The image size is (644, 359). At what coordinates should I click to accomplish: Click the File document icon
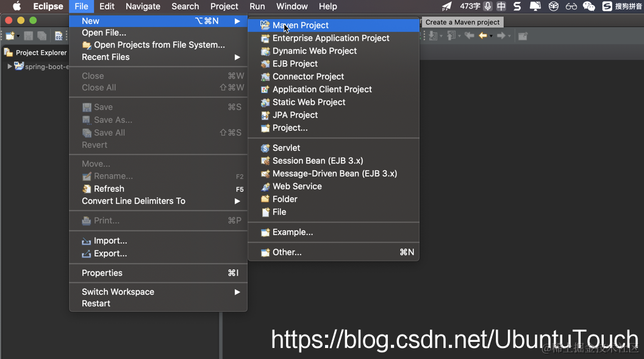(x=265, y=212)
